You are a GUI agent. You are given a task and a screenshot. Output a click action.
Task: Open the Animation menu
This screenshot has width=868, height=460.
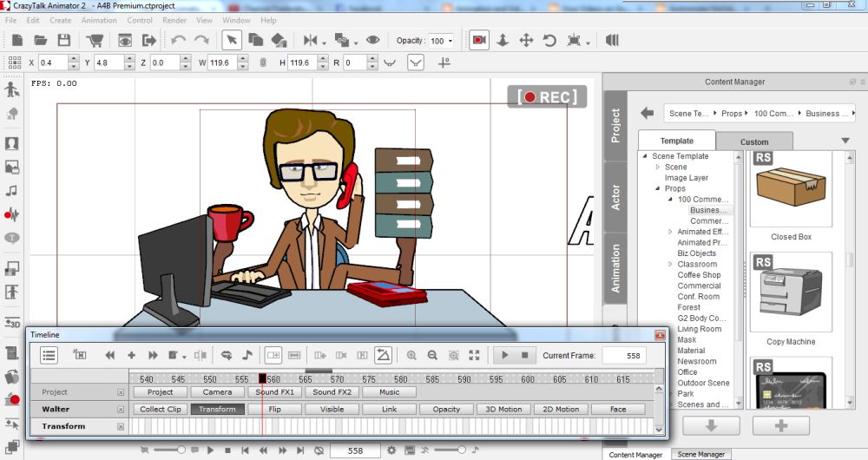98,20
